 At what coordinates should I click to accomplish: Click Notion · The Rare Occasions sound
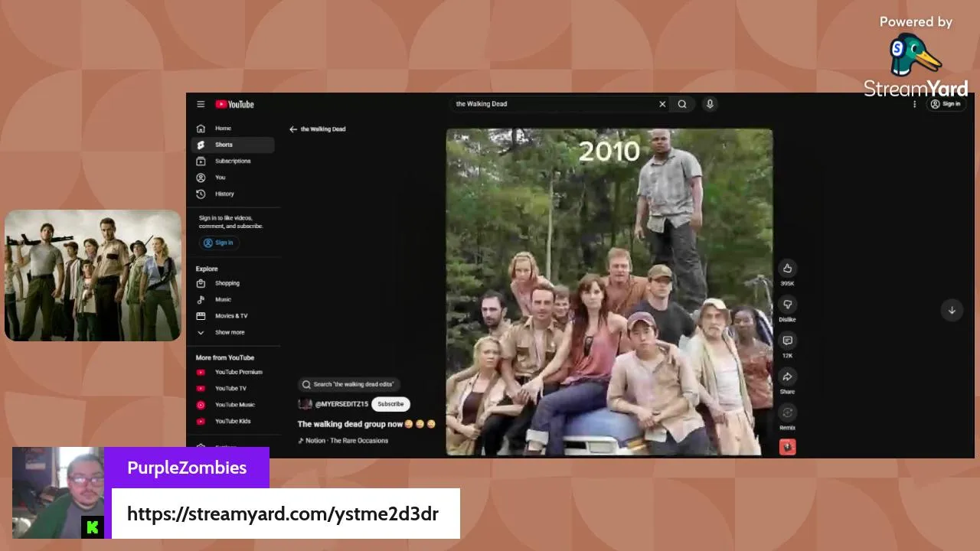click(x=343, y=441)
